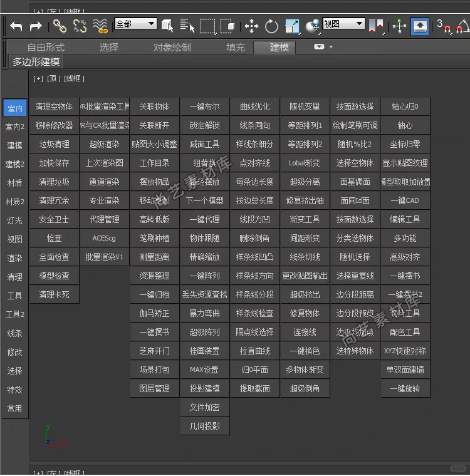Expand the ribbon options arrow
Screen dimensions: 470x476
(x=331, y=47)
